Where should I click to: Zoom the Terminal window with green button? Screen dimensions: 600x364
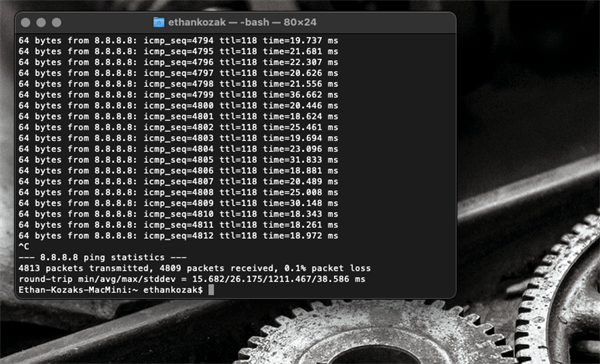pos(57,23)
